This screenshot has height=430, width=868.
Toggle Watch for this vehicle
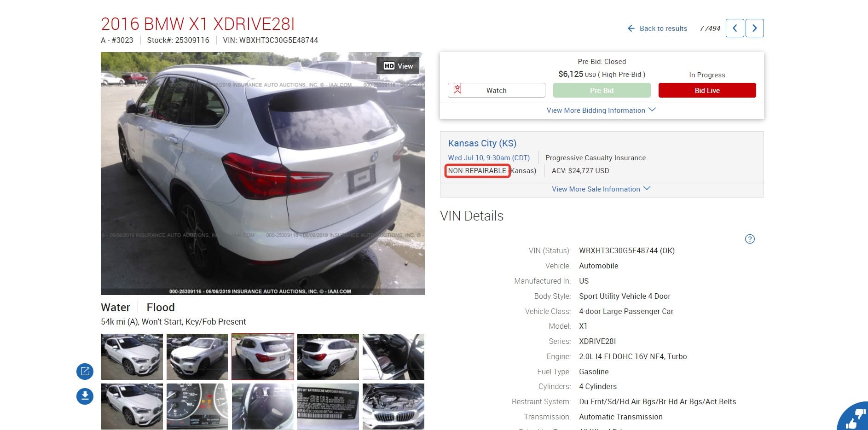[496, 90]
